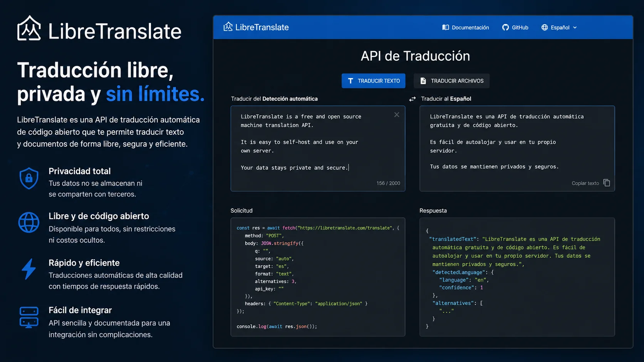Click the translated Spanish output text box
Viewport: 644px width, 362px height.
pos(517,148)
